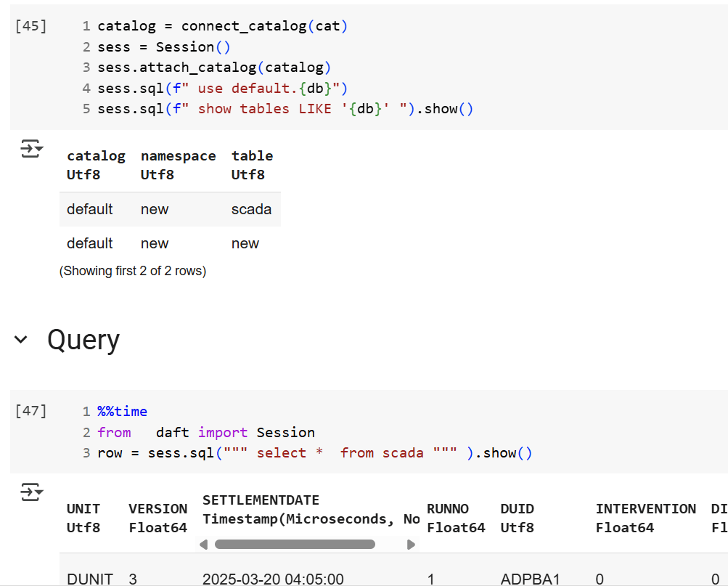This screenshot has height=586, width=728.
Task: Click the Query section heading
Action: coord(83,340)
